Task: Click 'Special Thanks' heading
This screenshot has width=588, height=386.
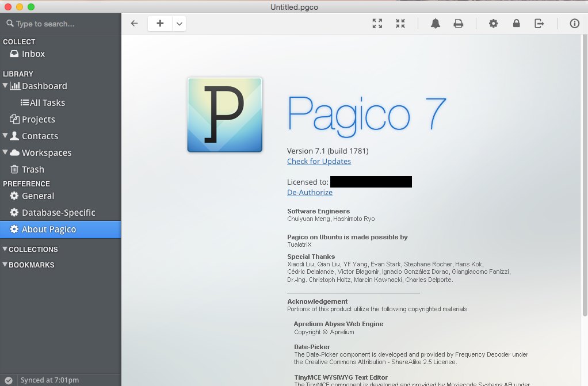Action: (311, 257)
